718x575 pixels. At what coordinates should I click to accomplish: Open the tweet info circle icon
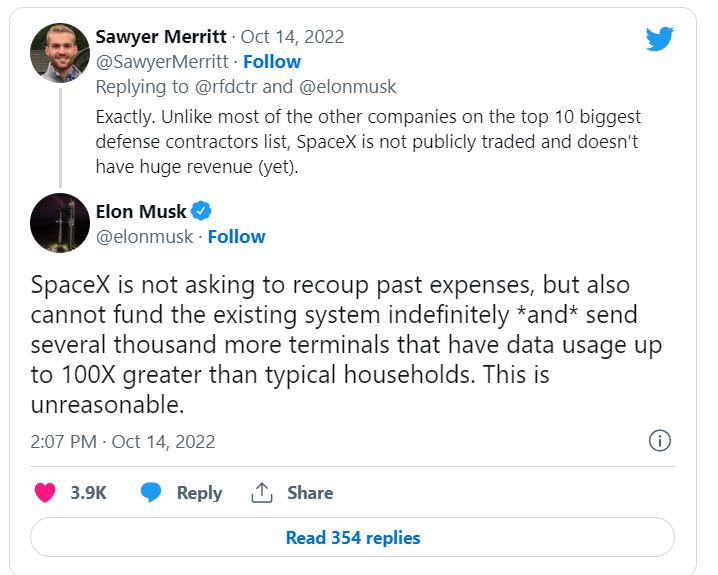pyautogui.click(x=660, y=441)
